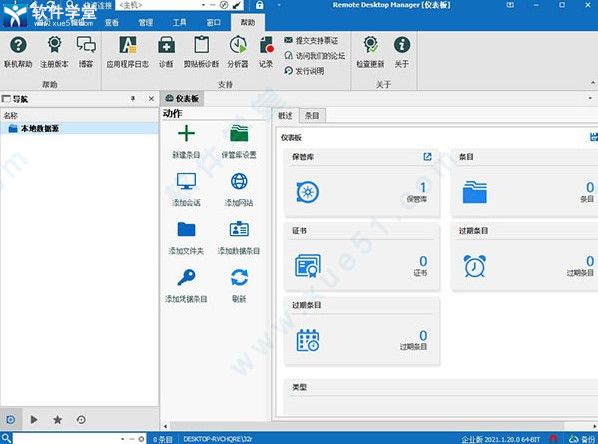The width and height of the screenshot is (598, 444).
Task: Open 保管库设置 vault settings
Action: (x=239, y=134)
